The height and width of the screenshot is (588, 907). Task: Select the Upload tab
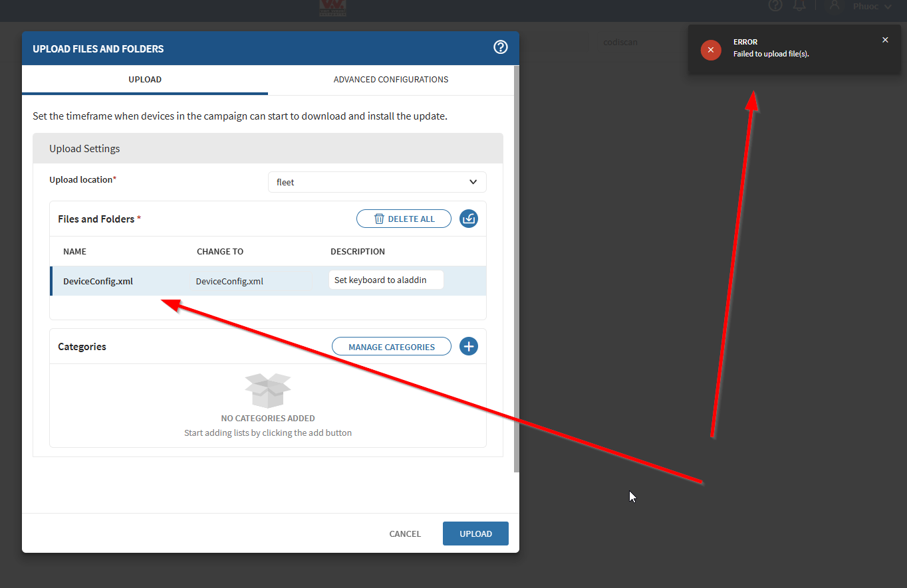click(145, 80)
